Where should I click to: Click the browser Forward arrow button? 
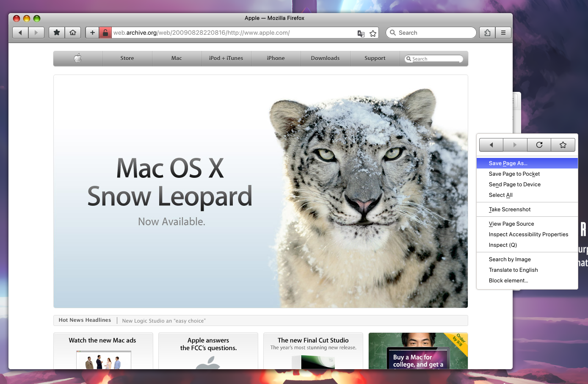pyautogui.click(x=36, y=33)
